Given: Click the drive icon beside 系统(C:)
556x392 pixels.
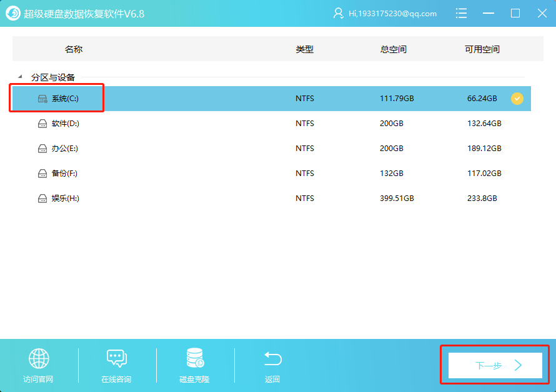Looking at the screenshot, I should (x=42, y=99).
